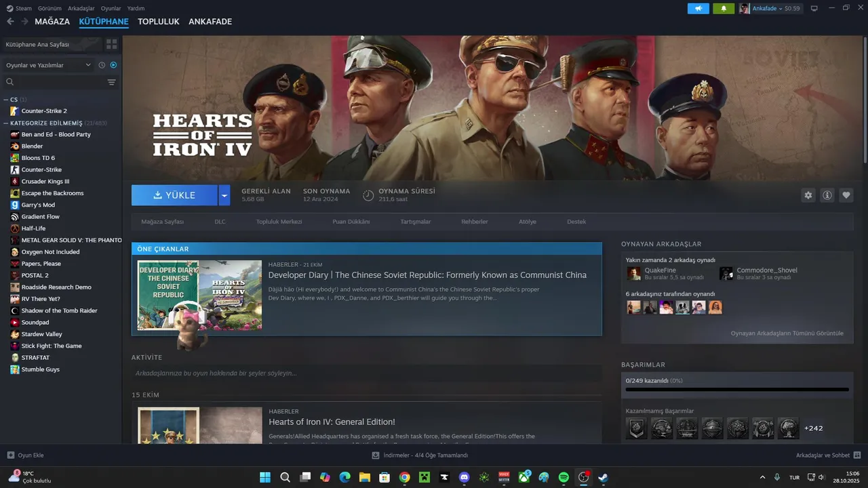Click the POSTAL 2 game icon
The image size is (868, 488).
[15, 275]
